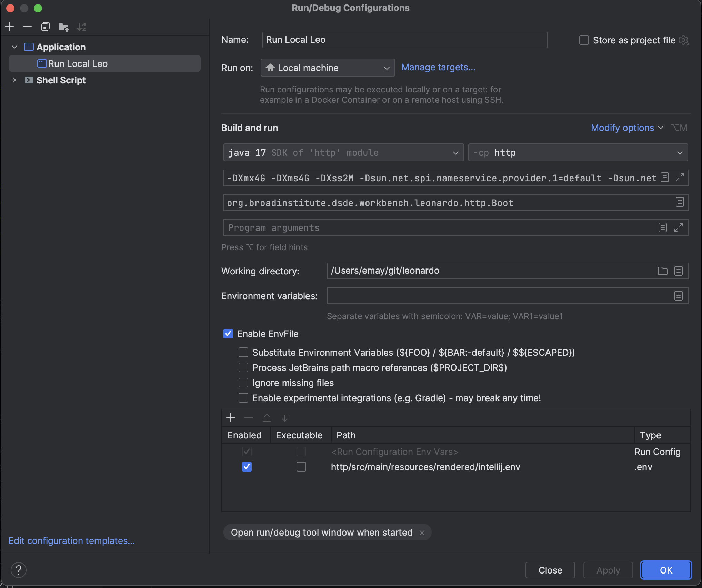Click browse folder icon for working directory
702x588 pixels.
pos(662,271)
